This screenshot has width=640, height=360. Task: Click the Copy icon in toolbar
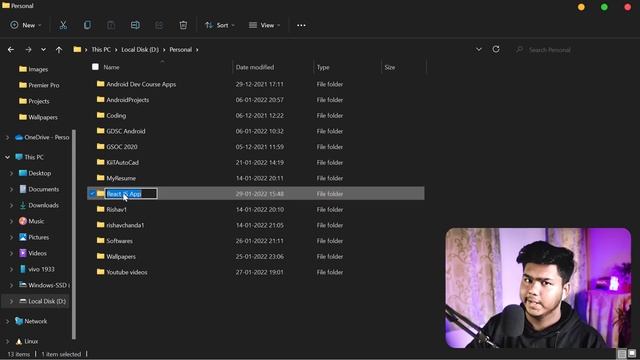[87, 25]
